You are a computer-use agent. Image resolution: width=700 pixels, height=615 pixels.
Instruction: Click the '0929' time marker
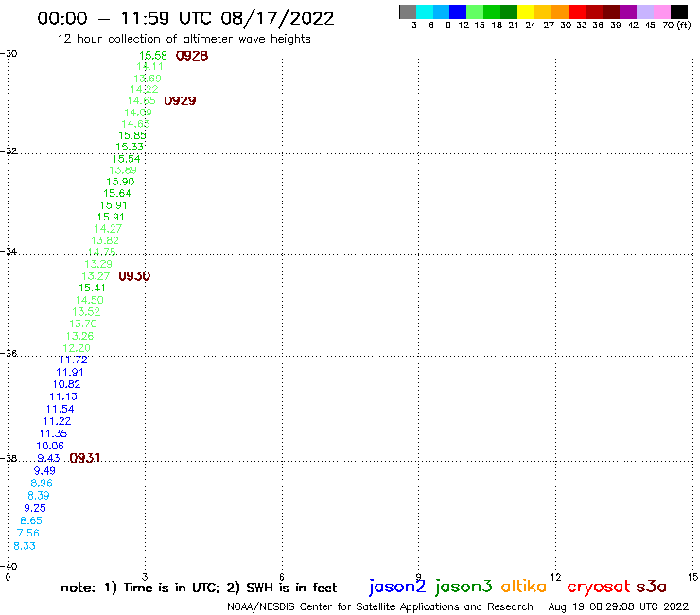(x=180, y=101)
